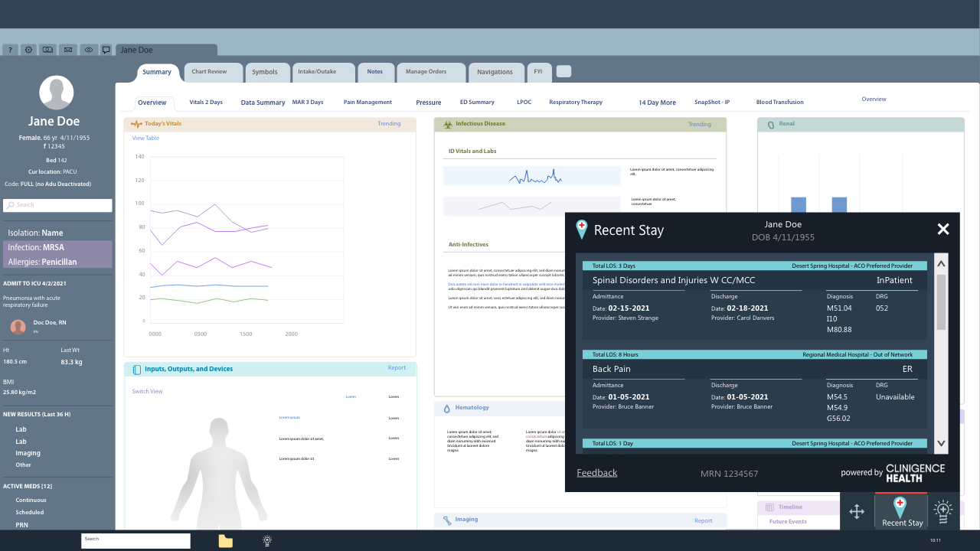The width and height of the screenshot is (980, 551).
Task: Click the Inputs, Outputs, and Devices icon
Action: [137, 370]
